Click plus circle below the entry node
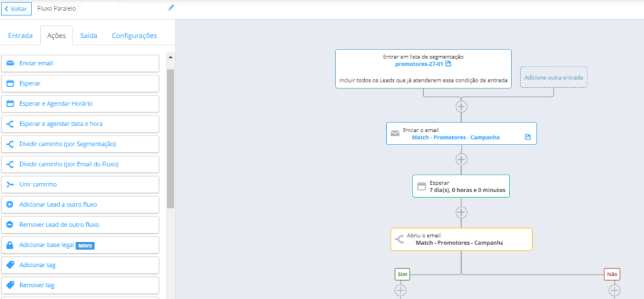644x299 pixels. point(461,107)
